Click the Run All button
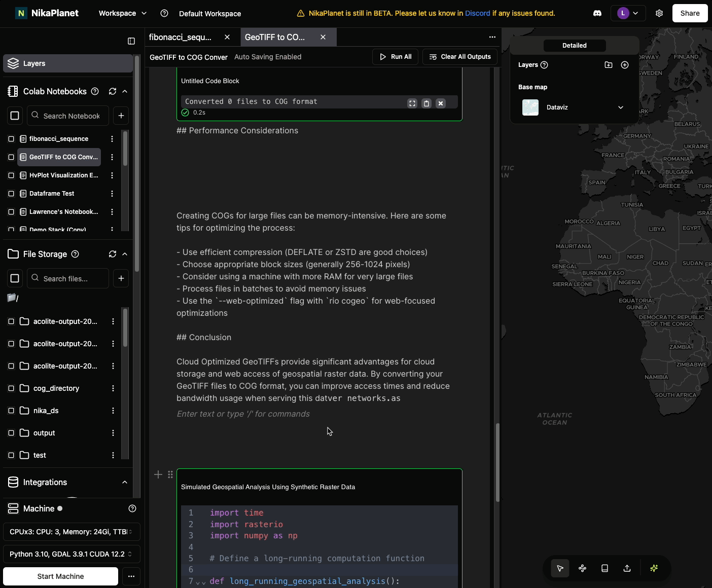Image resolution: width=712 pixels, height=588 pixels. point(395,56)
